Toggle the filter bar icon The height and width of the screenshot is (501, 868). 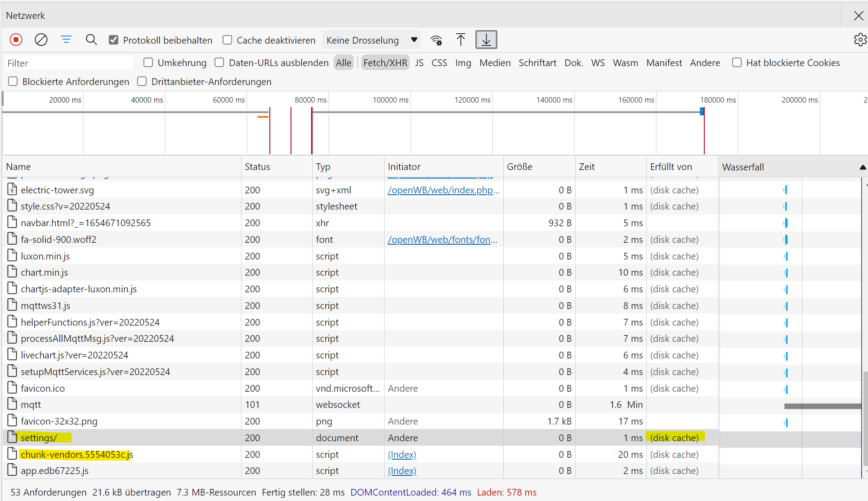[x=66, y=40]
